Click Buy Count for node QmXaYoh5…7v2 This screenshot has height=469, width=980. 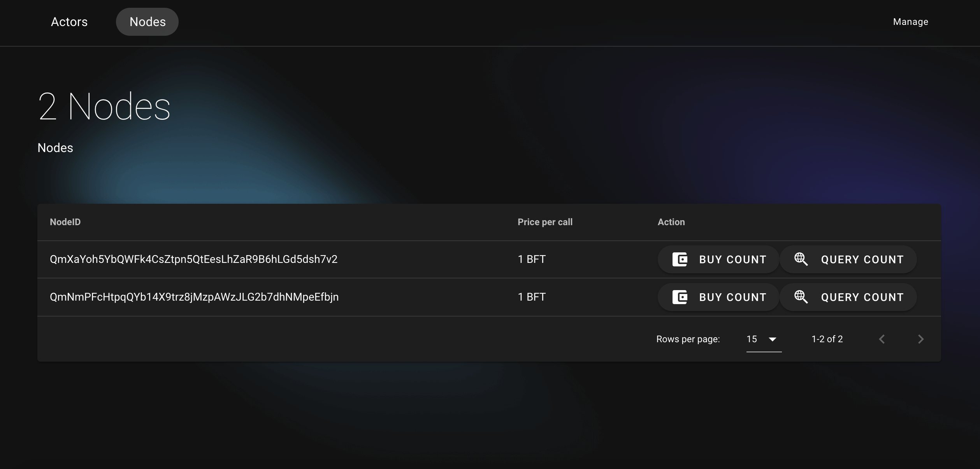(718, 259)
